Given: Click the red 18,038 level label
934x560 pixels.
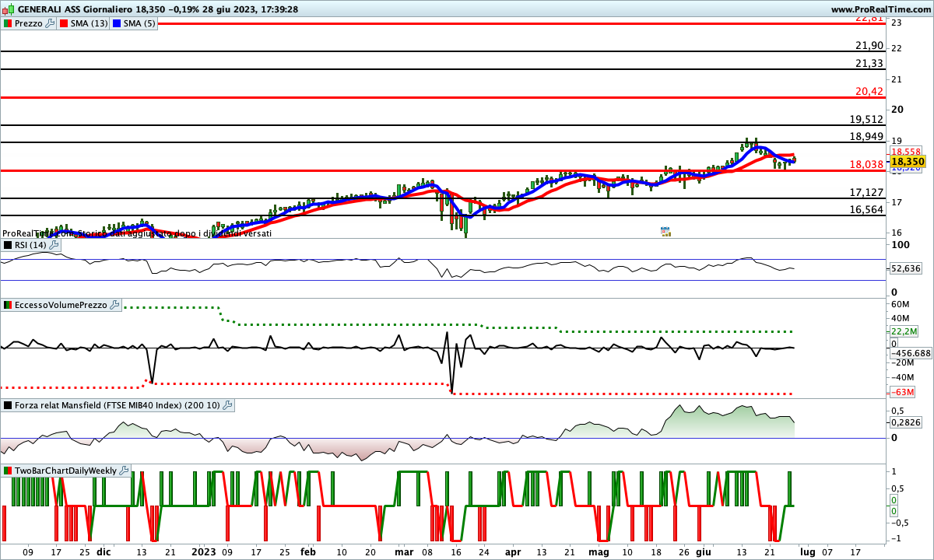Looking at the screenshot, I should [x=867, y=164].
